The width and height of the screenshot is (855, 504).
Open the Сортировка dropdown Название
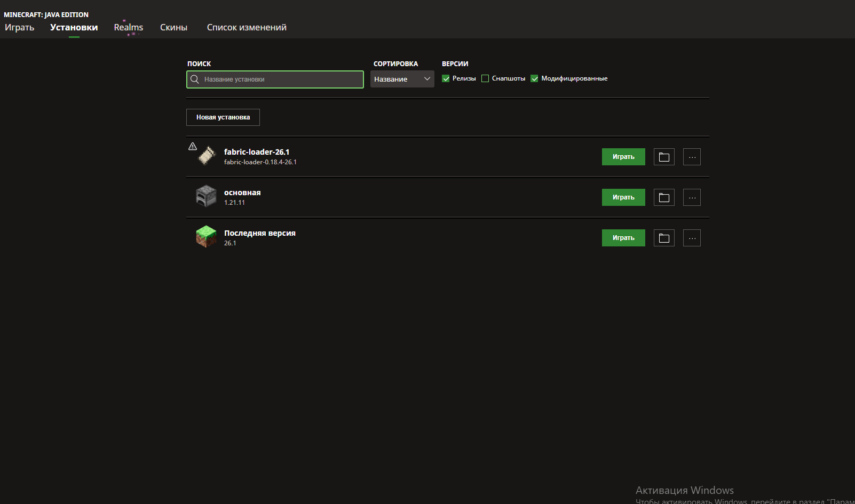click(x=402, y=79)
